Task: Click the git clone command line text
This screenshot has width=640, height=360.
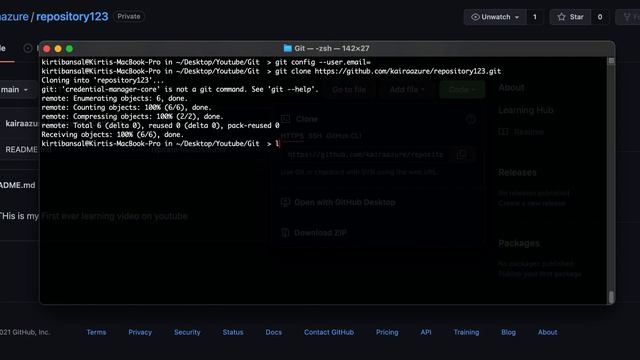Action: 388,71
